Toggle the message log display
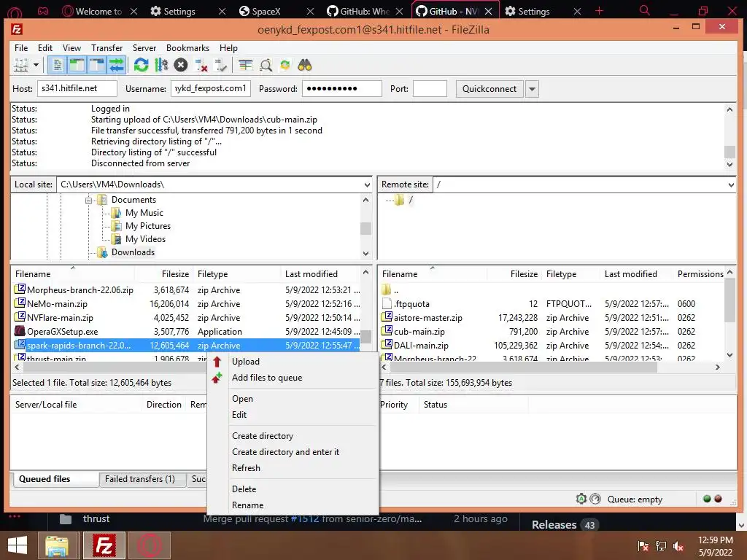747x560 pixels. point(57,65)
